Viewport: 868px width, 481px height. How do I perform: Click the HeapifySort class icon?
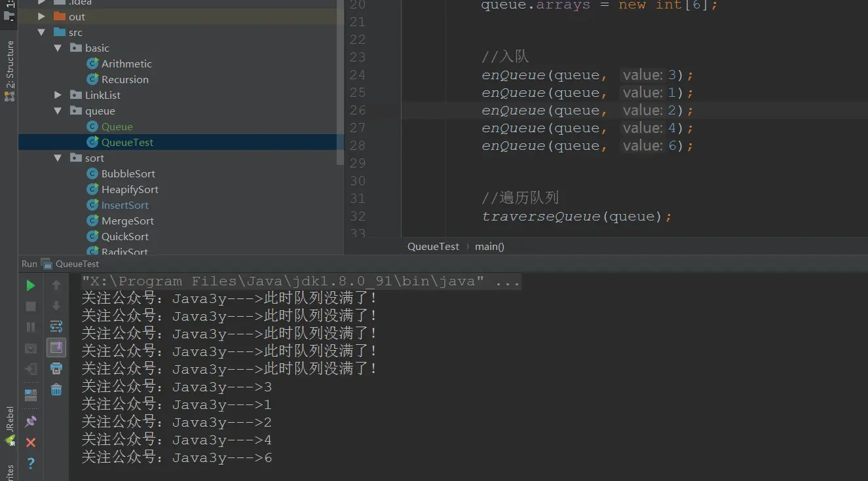tap(92, 189)
